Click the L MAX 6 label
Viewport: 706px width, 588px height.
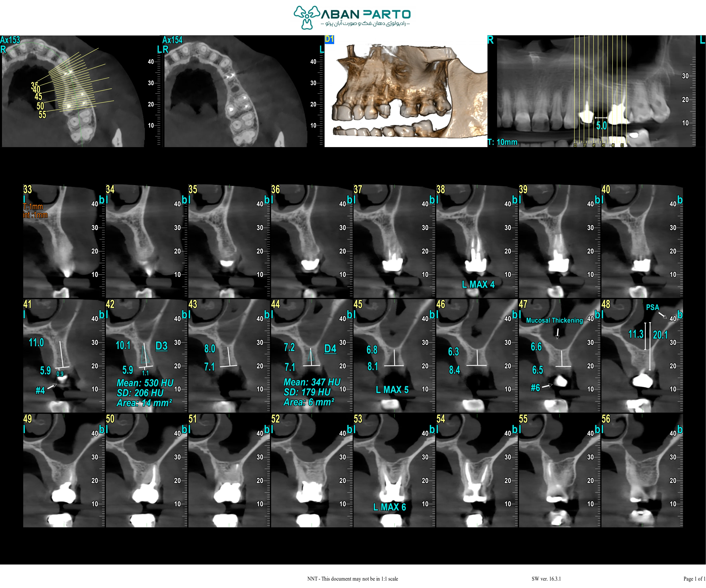pyautogui.click(x=389, y=507)
